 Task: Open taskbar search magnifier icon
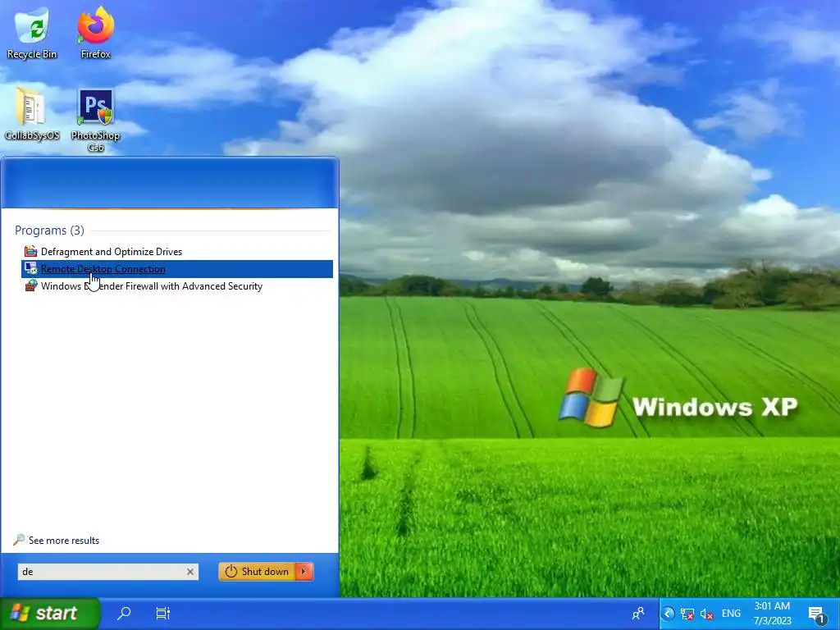point(124,613)
